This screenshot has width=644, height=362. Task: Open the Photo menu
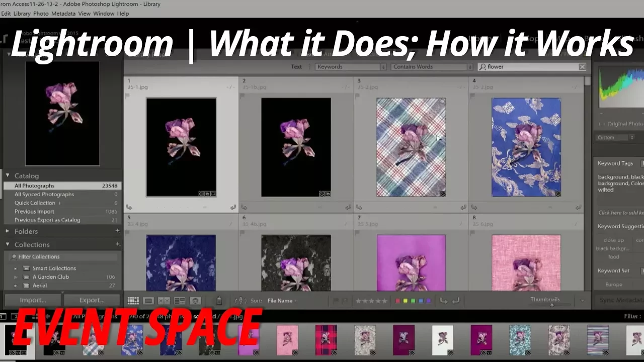(41, 14)
